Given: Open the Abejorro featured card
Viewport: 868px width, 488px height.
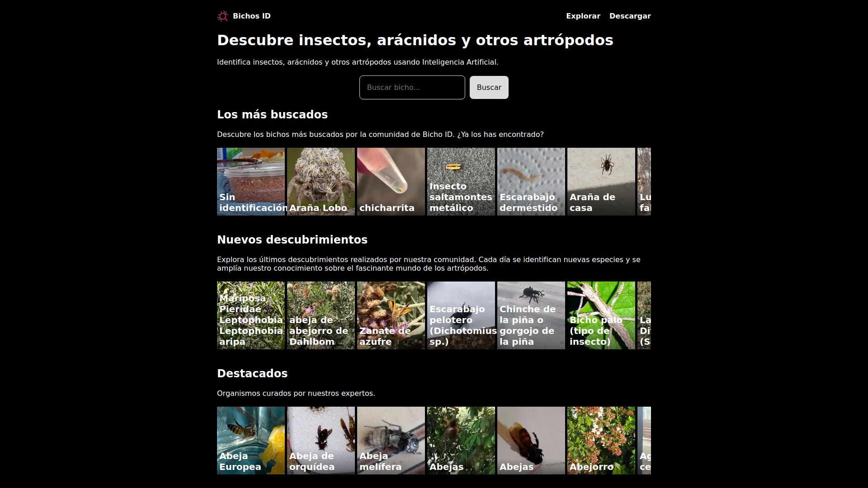Looking at the screenshot, I should coord(601,440).
